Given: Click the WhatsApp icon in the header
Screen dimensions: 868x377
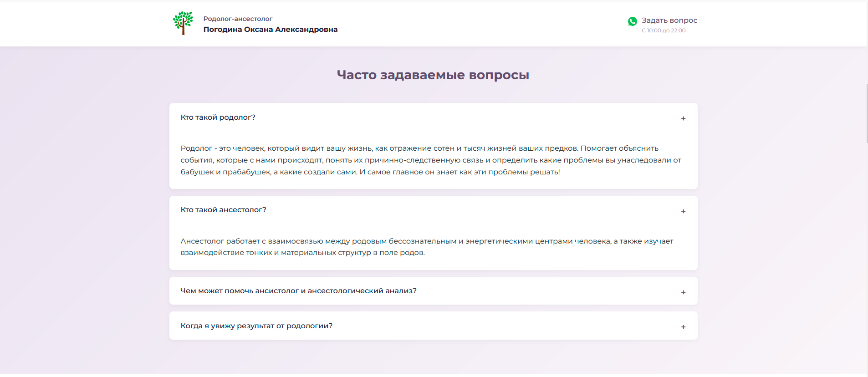Looking at the screenshot, I should point(632,21).
